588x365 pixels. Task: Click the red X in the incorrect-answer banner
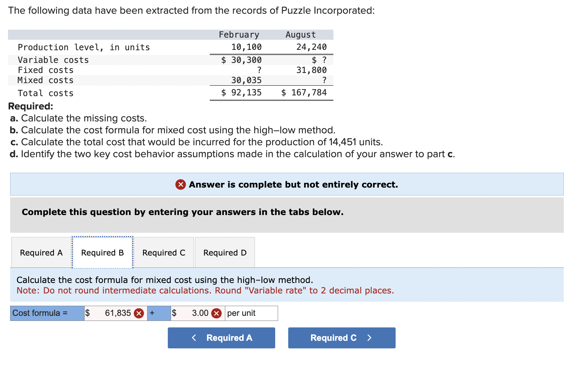180,184
